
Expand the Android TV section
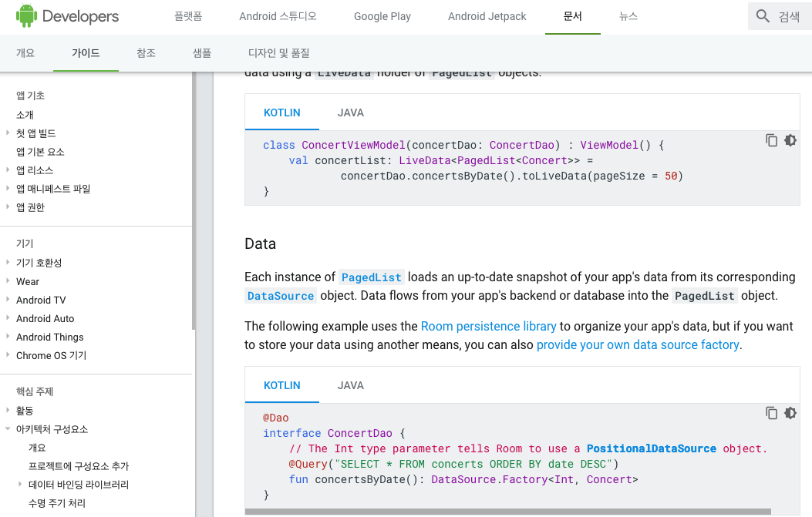[x=8, y=300]
